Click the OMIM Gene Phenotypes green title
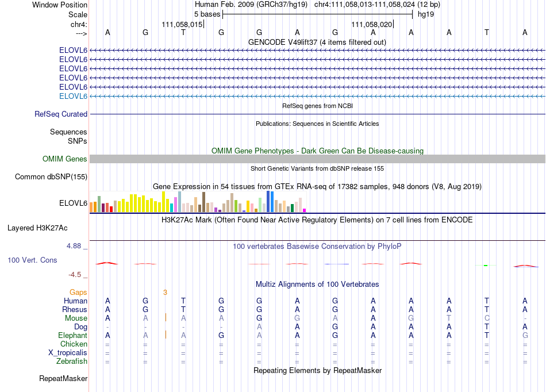The height and width of the screenshot is (392, 546). (317, 151)
